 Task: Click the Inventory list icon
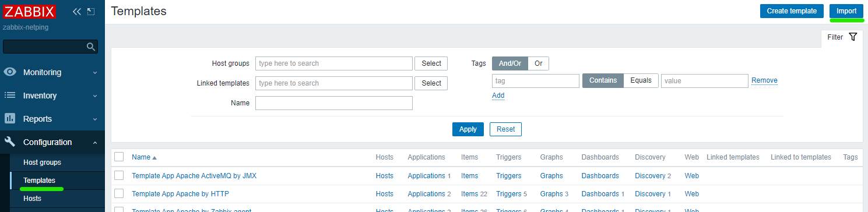click(10, 96)
